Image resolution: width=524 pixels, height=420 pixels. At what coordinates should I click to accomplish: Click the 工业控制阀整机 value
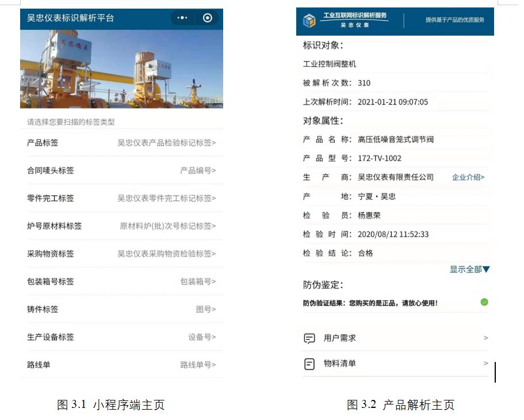[x=330, y=64]
